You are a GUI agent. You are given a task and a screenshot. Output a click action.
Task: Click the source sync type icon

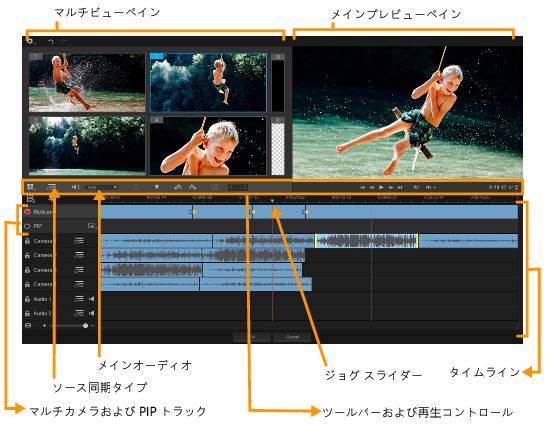(52, 187)
